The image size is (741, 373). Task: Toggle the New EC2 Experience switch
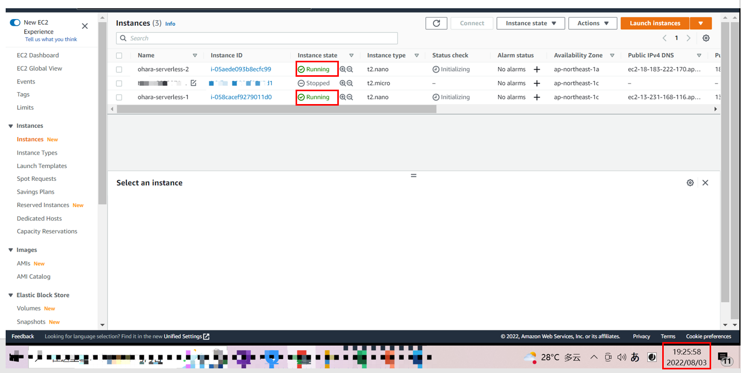[15, 23]
